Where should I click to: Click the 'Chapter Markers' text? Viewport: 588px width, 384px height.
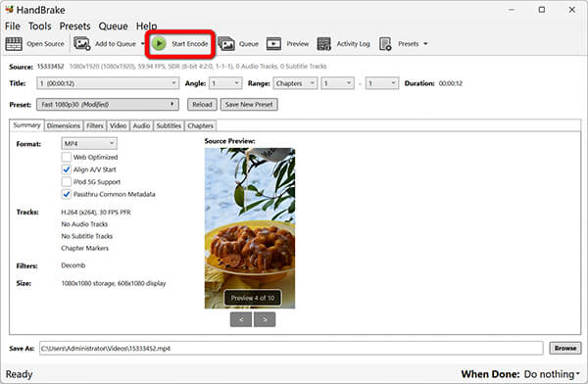pos(84,248)
